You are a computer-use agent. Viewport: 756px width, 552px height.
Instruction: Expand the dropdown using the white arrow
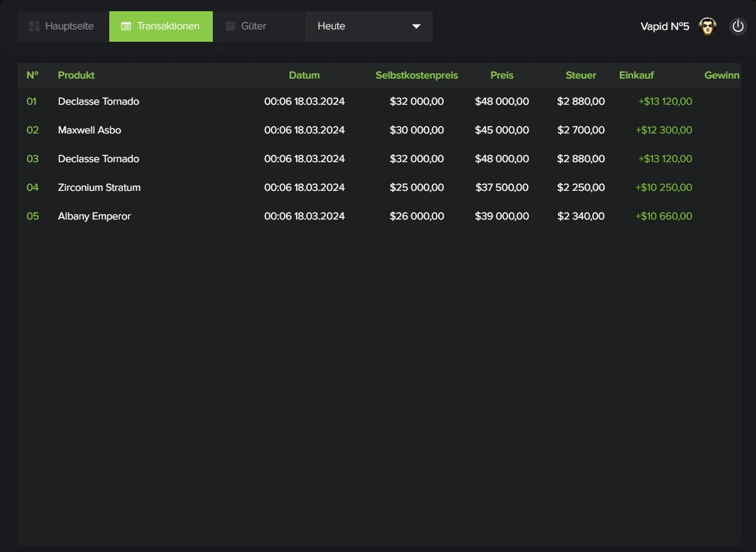[416, 26]
